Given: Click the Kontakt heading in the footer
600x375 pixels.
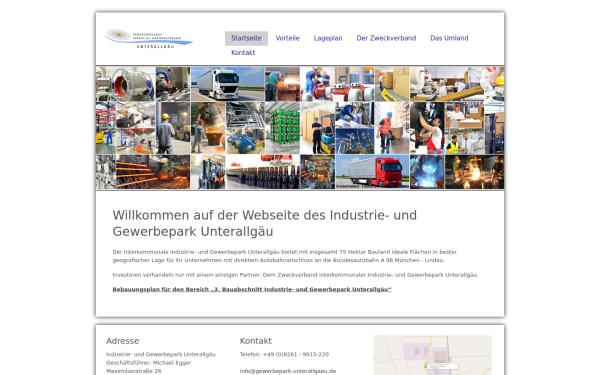Looking at the screenshot, I should [256, 341].
